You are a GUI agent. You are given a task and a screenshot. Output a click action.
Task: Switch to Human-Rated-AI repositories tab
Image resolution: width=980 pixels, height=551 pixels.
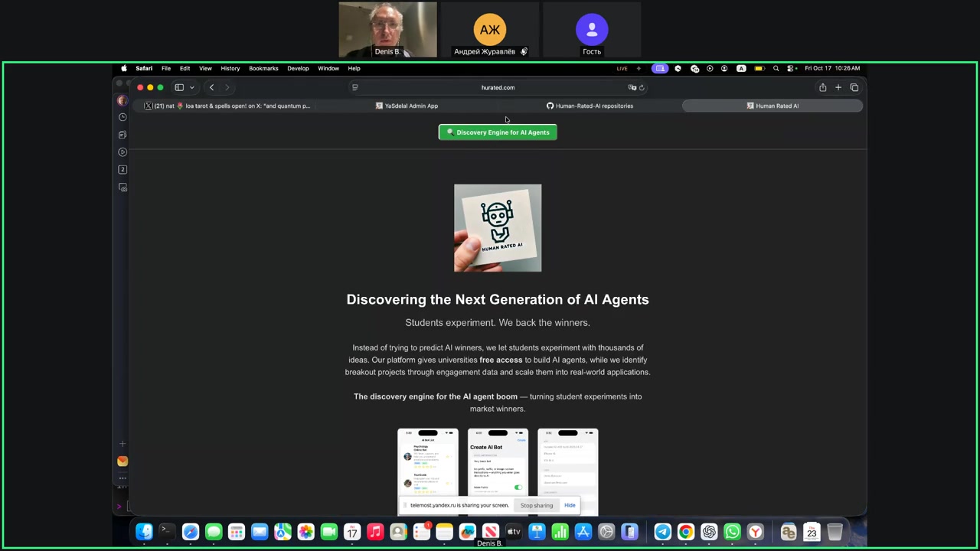point(590,106)
